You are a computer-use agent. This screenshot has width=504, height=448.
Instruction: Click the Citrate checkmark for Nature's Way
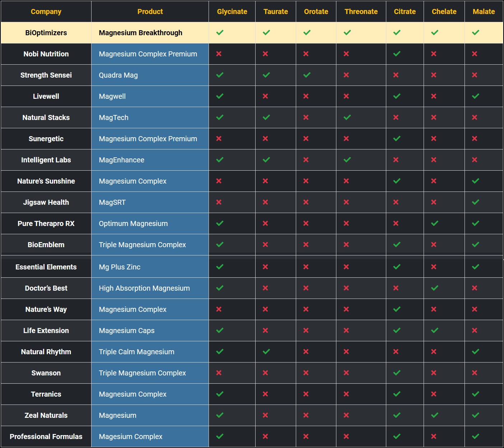(397, 309)
